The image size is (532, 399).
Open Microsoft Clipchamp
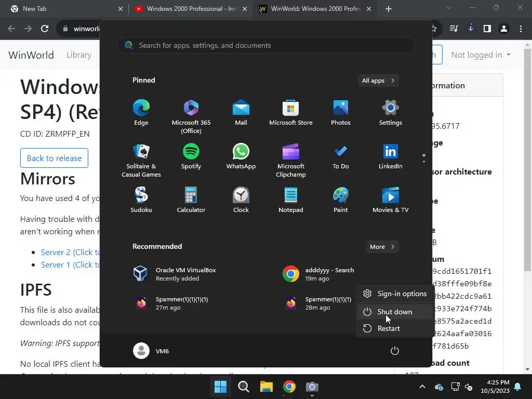point(291,160)
